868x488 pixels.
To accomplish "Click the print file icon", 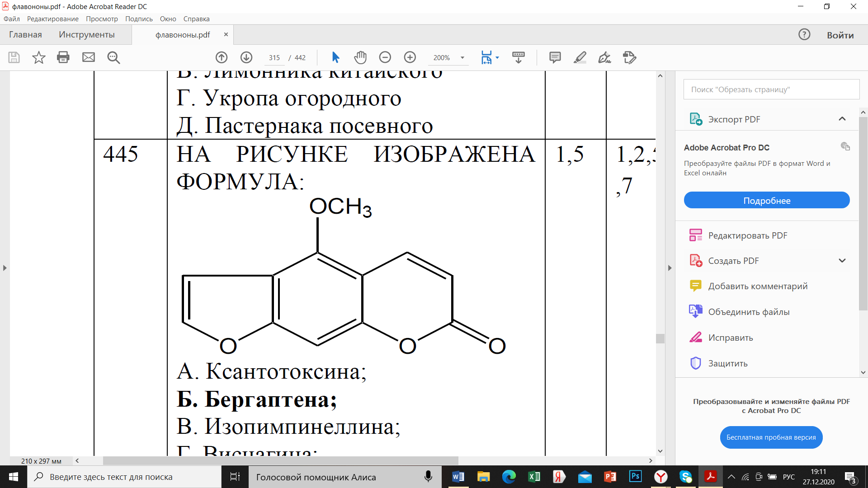I will coord(63,57).
